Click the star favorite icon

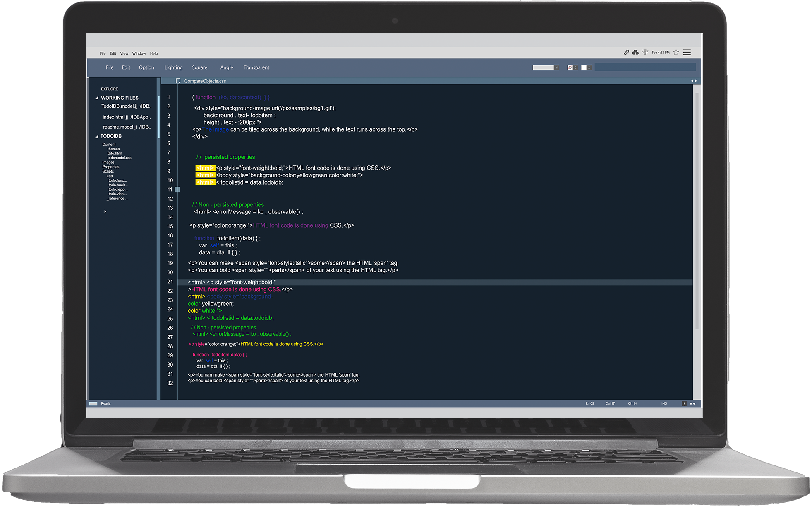click(676, 53)
